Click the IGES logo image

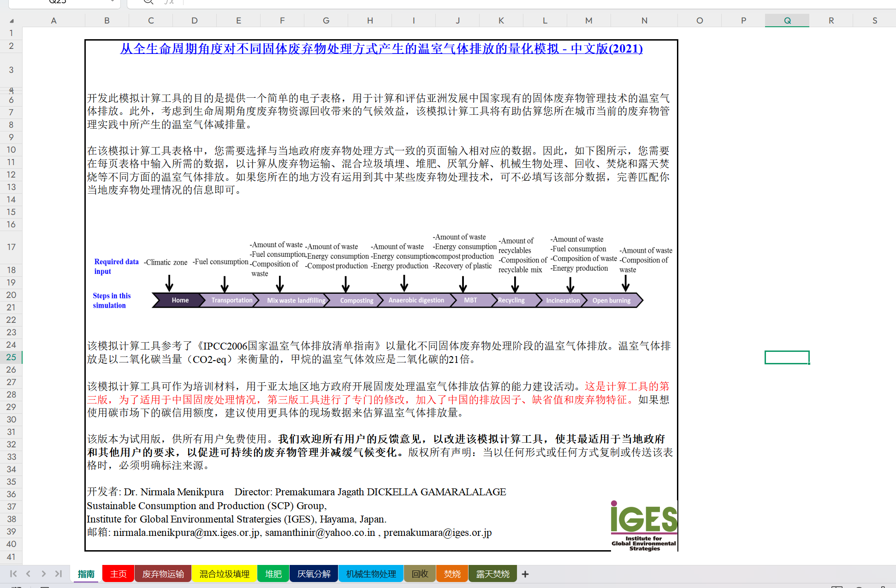click(x=644, y=526)
